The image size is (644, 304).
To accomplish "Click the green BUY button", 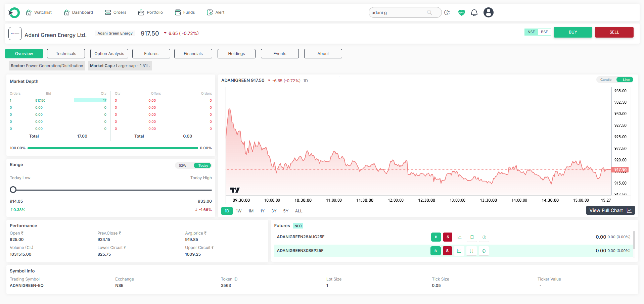I will pos(573,32).
